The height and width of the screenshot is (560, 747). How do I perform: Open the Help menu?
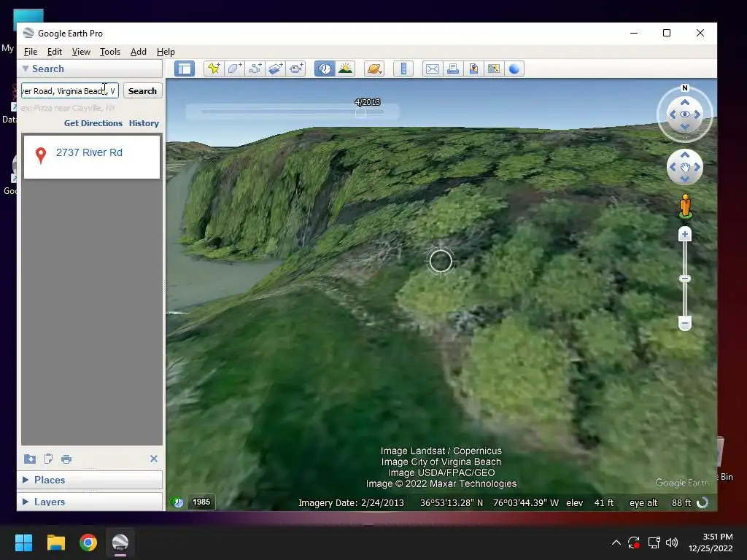(x=166, y=52)
